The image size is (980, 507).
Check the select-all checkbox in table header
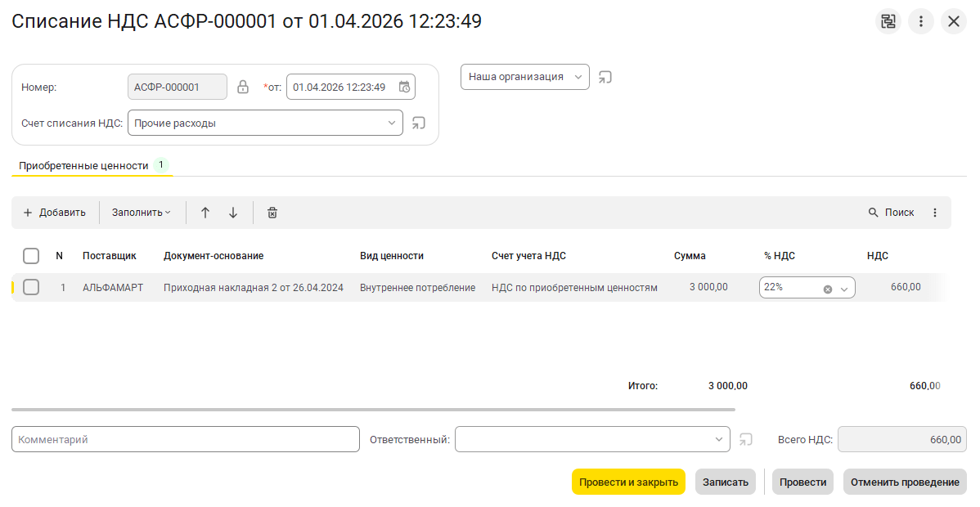tap(31, 256)
